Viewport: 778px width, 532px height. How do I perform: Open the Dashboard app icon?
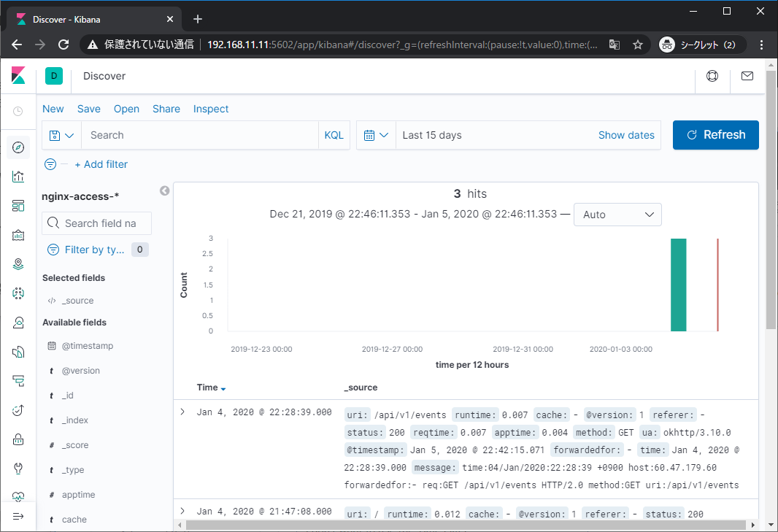(18, 206)
